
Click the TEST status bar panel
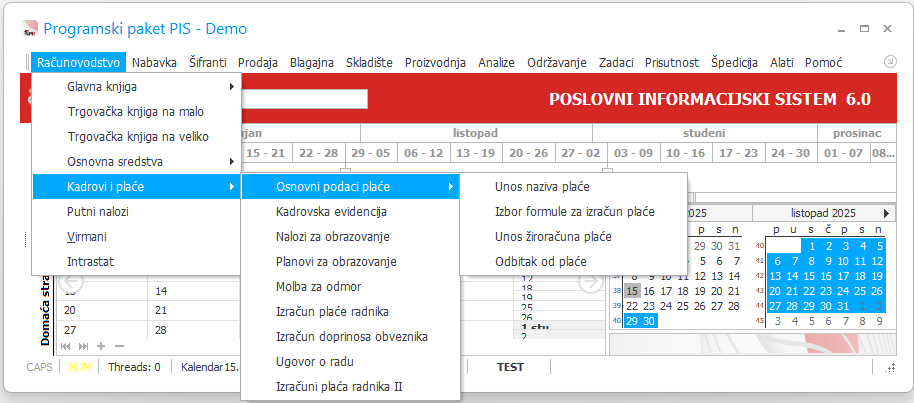pos(510,367)
